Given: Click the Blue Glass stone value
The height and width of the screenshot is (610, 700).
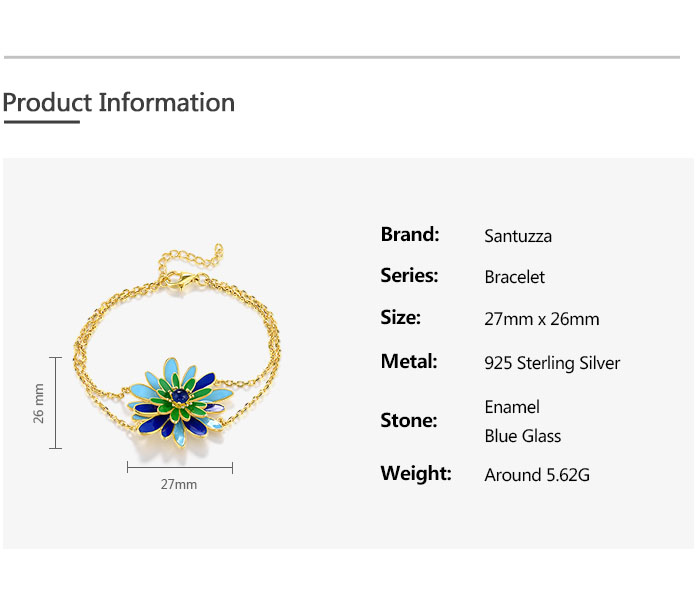Looking at the screenshot, I should tap(522, 436).
